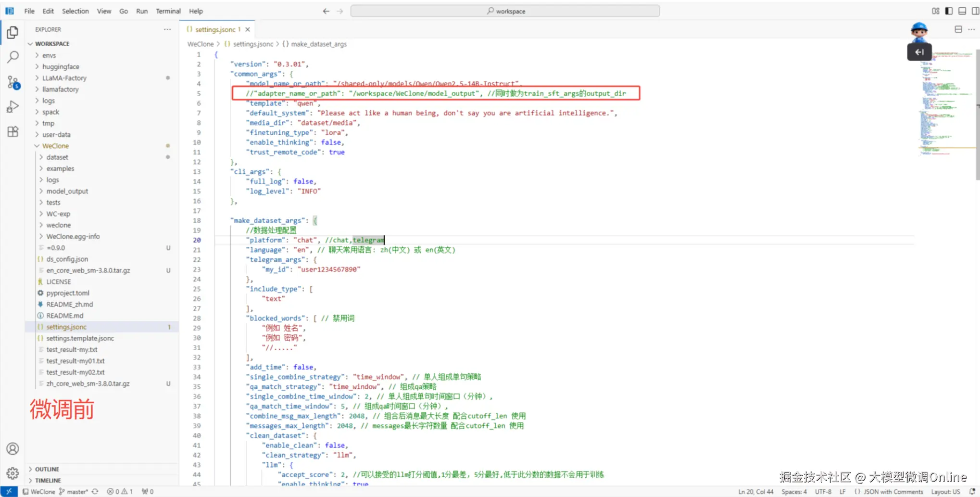Screen dimensions: 980x497
Task: Go back with the navigation arrow
Action: pos(326,11)
